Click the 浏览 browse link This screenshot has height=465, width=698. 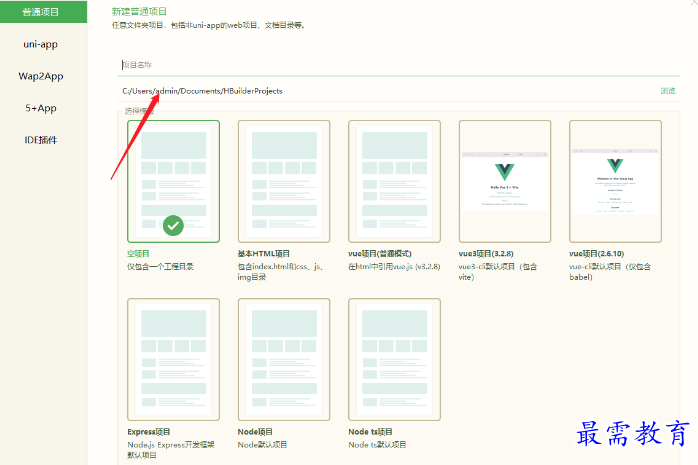(x=668, y=91)
